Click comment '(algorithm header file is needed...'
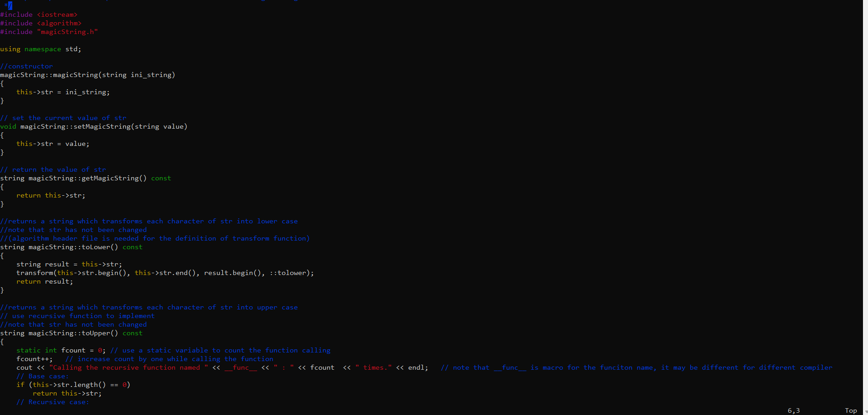The image size is (868, 415). pyautogui.click(x=155, y=238)
